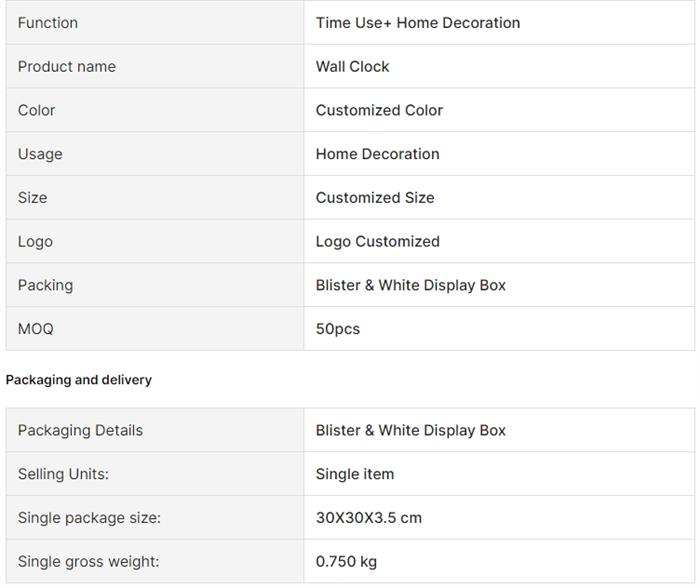Click the '30X30X3.5 cm' package size
This screenshot has height=588, width=700.
pyautogui.click(x=369, y=518)
